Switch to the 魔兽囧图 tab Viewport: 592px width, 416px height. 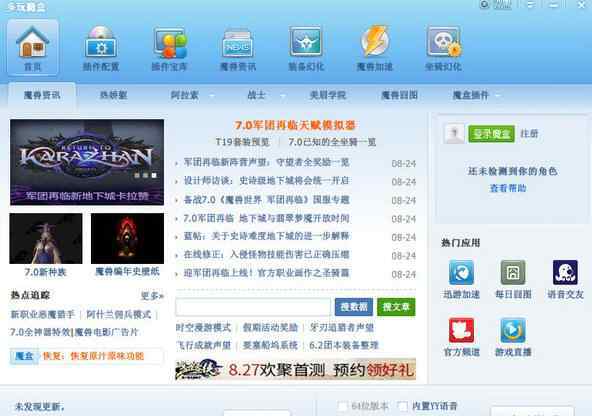[x=399, y=95]
